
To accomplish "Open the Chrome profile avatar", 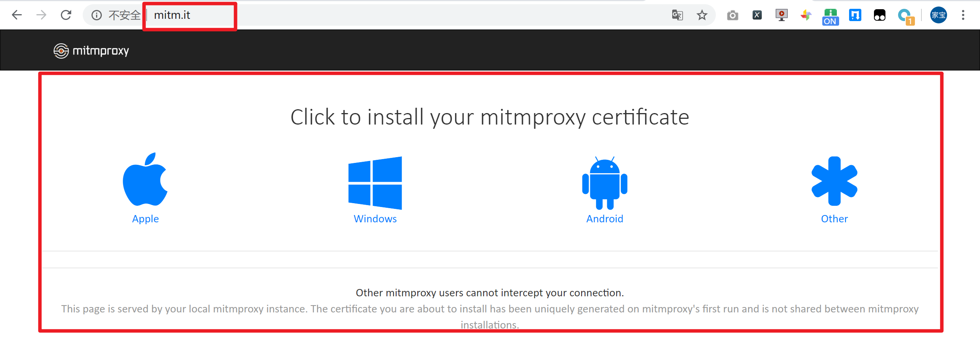I will (939, 15).
